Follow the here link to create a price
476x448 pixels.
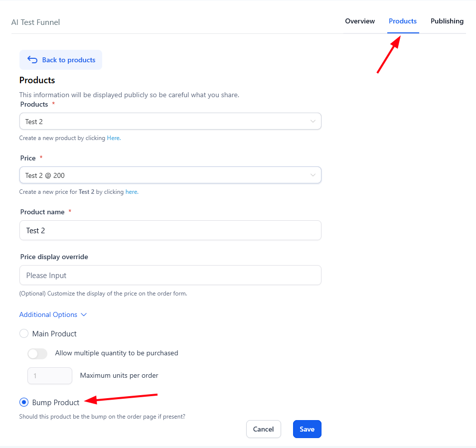pyautogui.click(x=131, y=192)
